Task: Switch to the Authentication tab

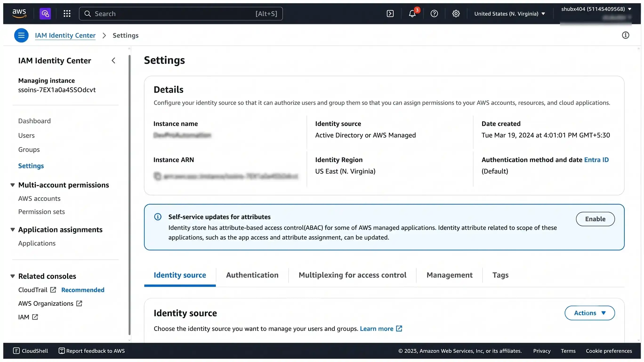Action: click(252, 275)
